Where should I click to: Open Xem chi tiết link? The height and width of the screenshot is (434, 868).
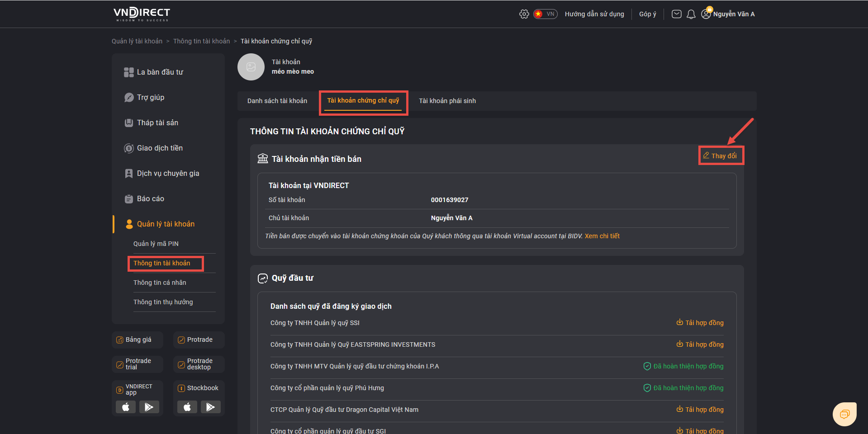point(602,236)
